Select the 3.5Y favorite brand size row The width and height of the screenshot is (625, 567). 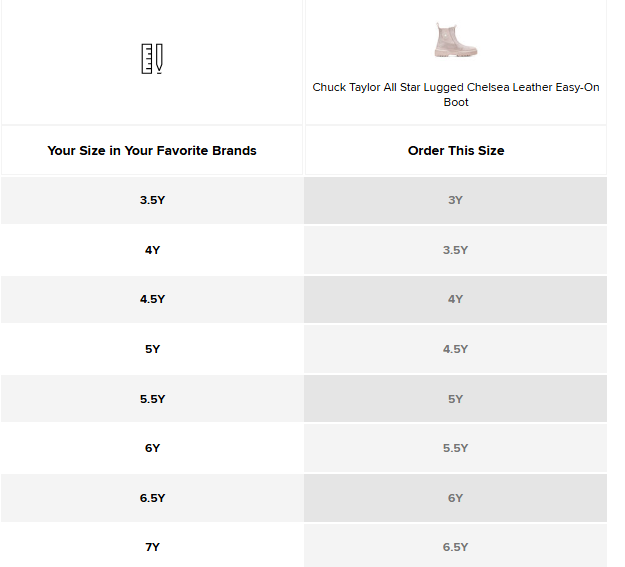(x=152, y=200)
